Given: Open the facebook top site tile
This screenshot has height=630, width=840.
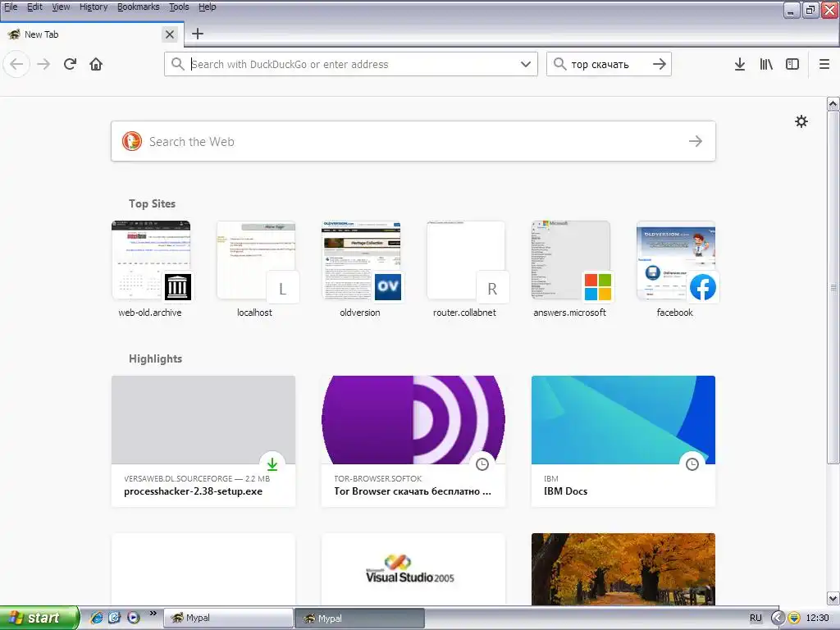Looking at the screenshot, I should 676,269.
